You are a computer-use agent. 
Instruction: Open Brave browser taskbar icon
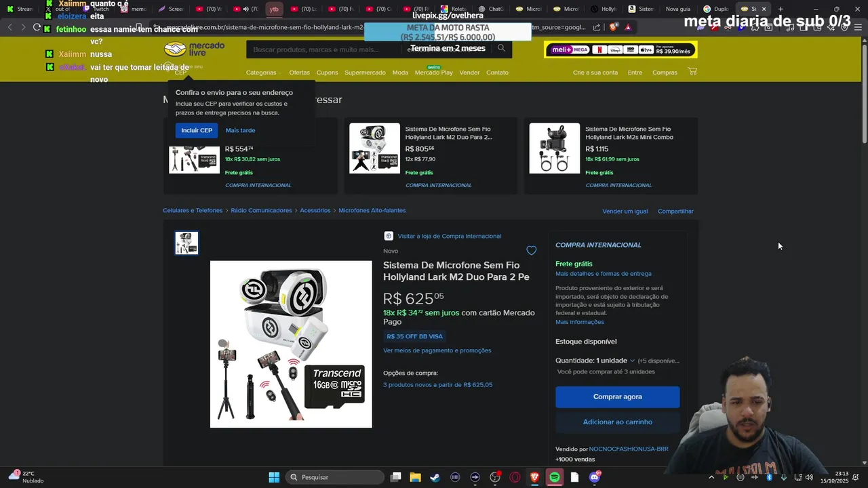click(535, 477)
